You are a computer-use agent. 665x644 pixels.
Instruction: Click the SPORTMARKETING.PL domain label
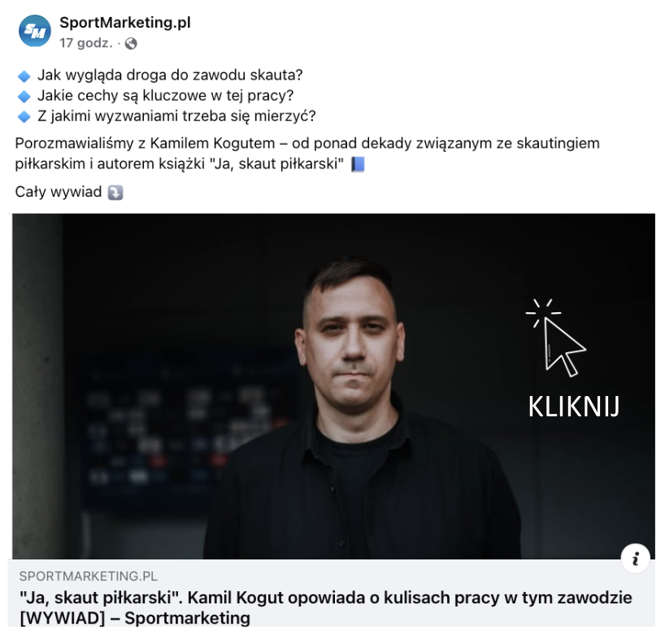(89, 577)
